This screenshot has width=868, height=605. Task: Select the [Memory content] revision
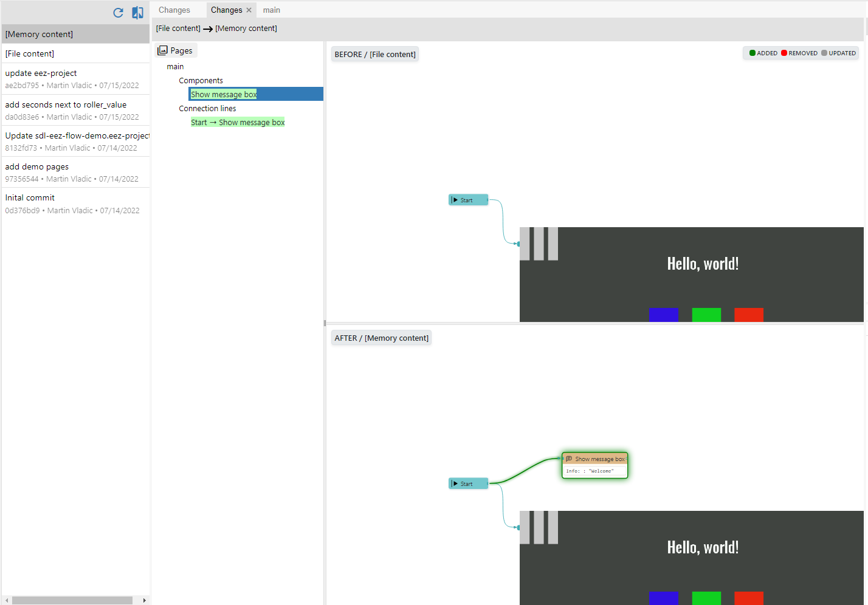click(76, 35)
